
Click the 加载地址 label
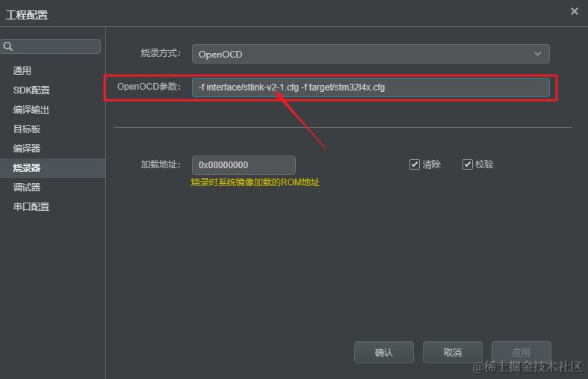click(161, 164)
